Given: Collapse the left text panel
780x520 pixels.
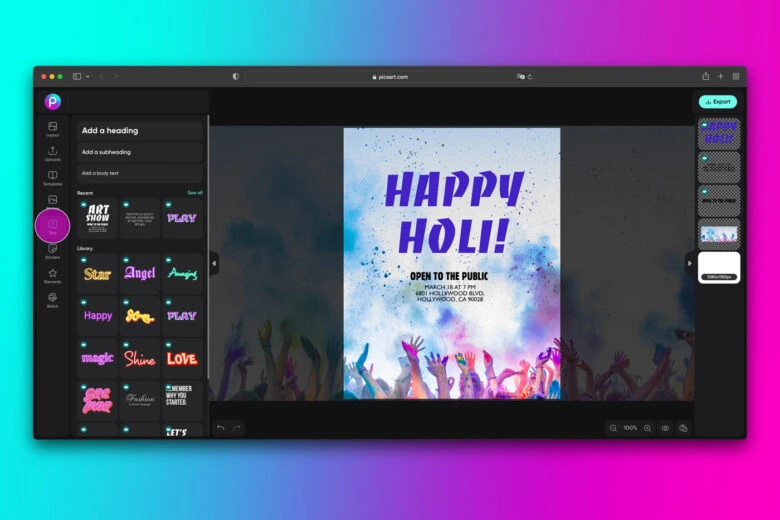Looking at the screenshot, I should tap(213, 263).
